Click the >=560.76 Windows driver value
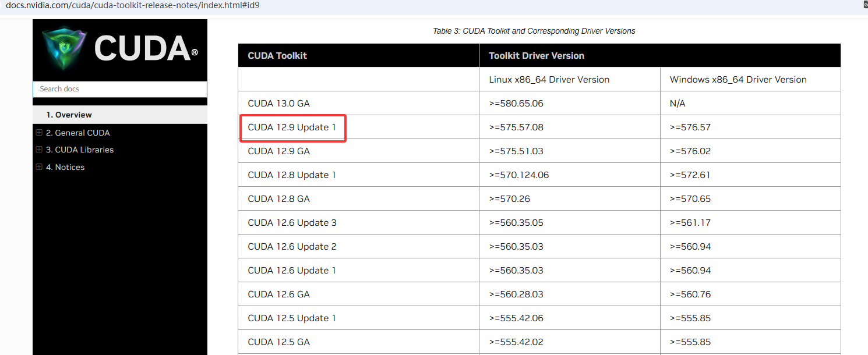The image size is (868, 355). 690,294
